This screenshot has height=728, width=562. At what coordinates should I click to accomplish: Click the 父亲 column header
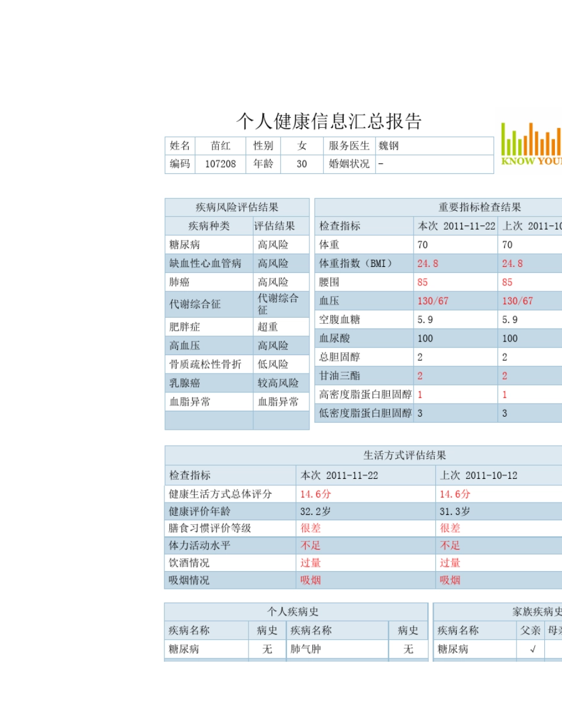(x=531, y=630)
